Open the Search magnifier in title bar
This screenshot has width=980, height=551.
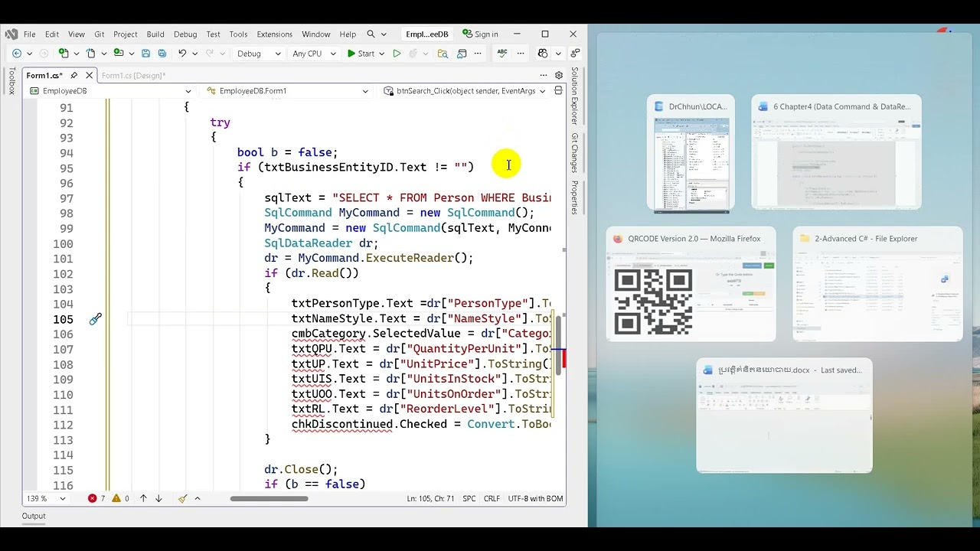click(371, 34)
